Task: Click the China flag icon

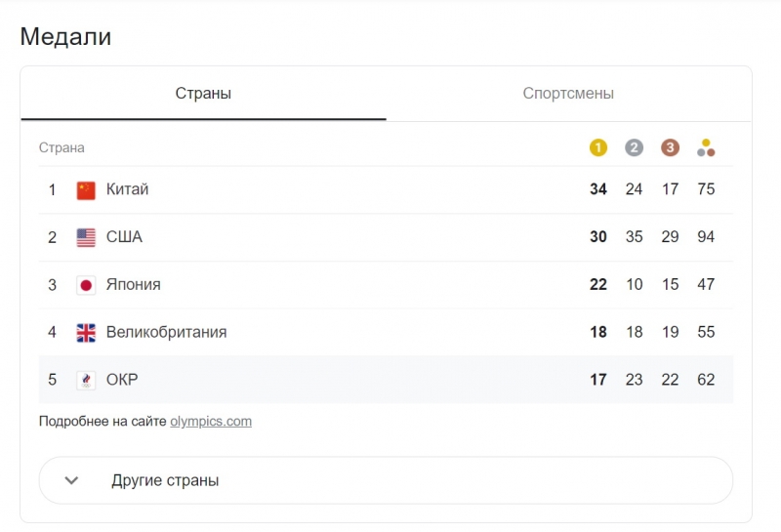Action: [86, 189]
